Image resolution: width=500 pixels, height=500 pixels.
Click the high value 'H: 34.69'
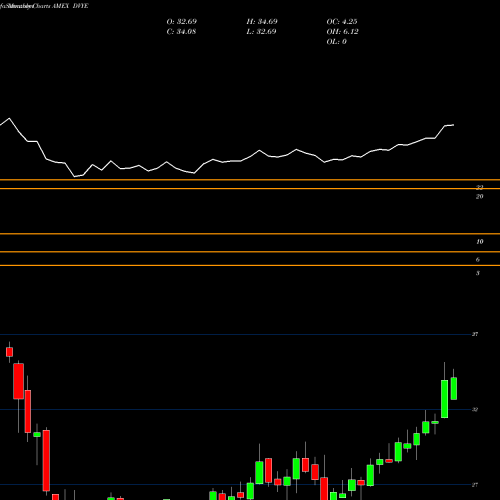tap(262, 22)
